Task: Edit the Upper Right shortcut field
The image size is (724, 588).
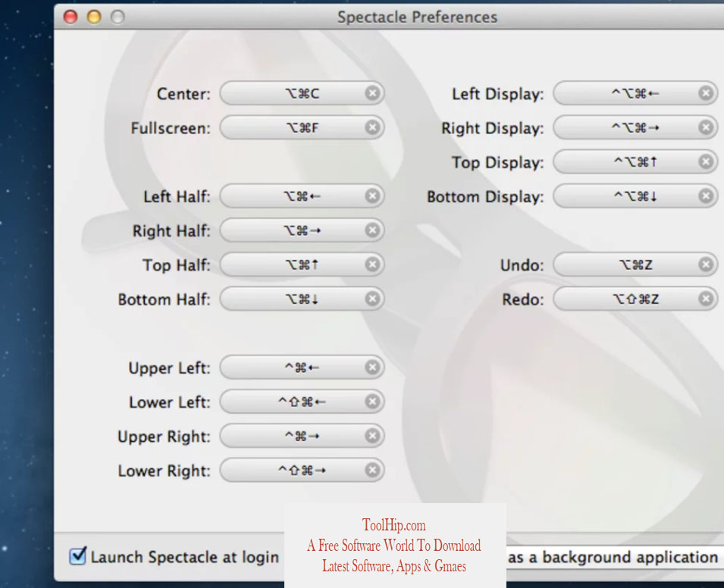Action: coord(302,436)
